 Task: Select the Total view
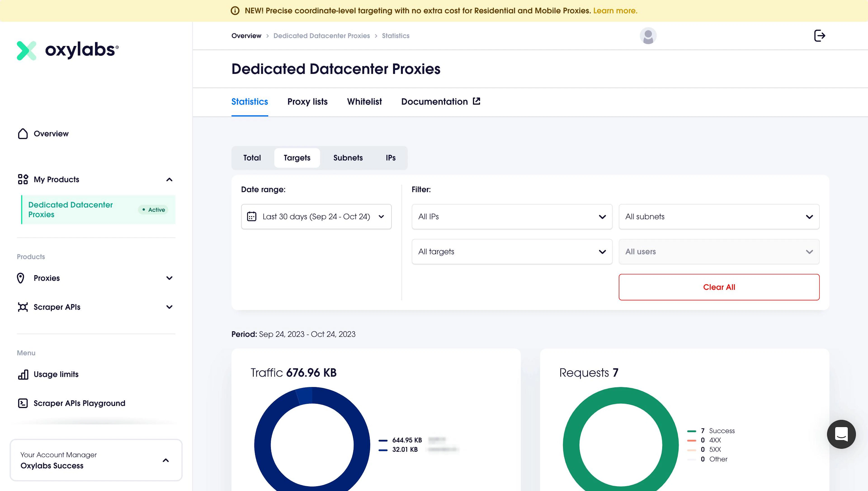pos(252,158)
